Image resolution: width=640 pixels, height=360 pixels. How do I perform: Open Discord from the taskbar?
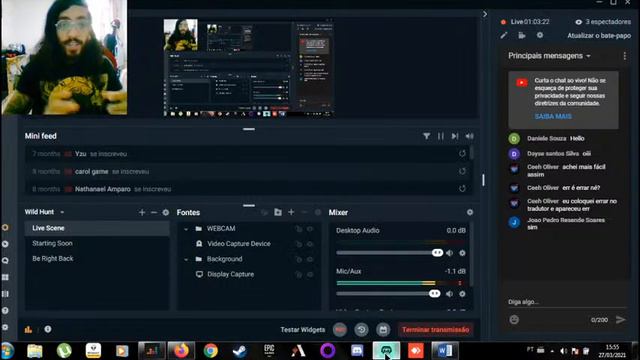357,351
